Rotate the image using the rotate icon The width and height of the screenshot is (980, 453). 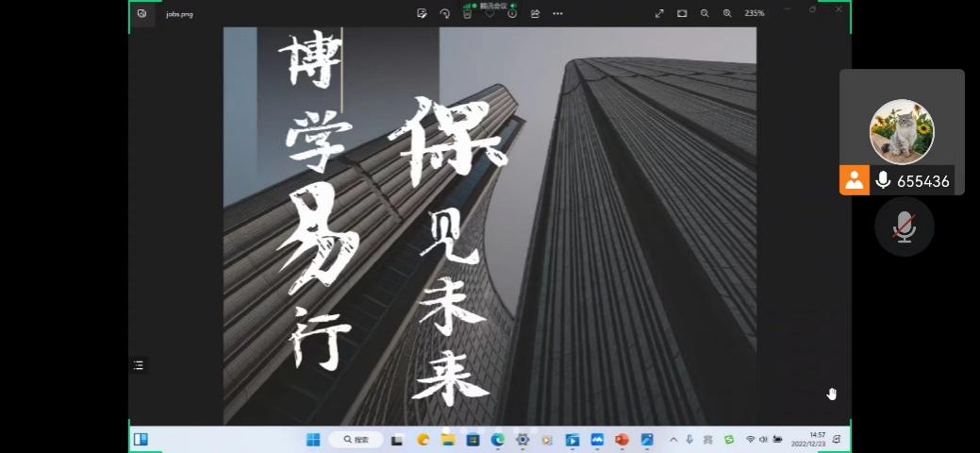click(x=445, y=13)
